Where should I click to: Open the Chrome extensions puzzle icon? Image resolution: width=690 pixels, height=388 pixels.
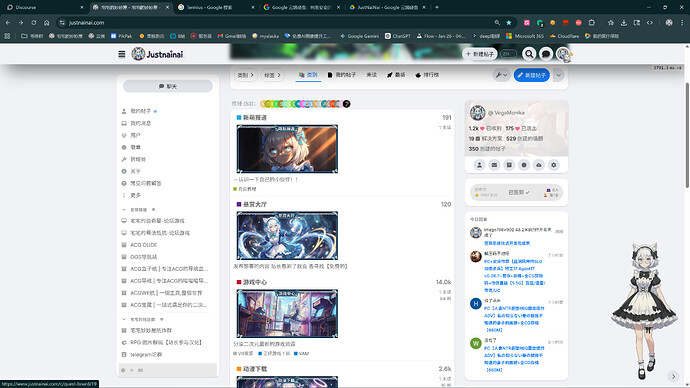(592, 22)
